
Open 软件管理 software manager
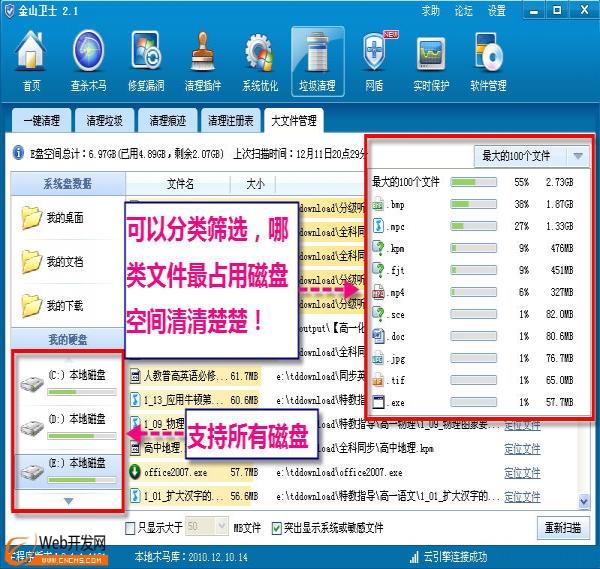coord(488,62)
